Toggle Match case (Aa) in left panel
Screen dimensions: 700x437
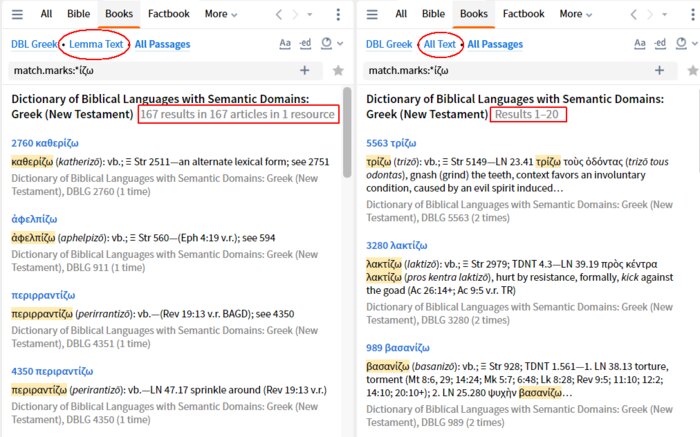click(x=285, y=43)
